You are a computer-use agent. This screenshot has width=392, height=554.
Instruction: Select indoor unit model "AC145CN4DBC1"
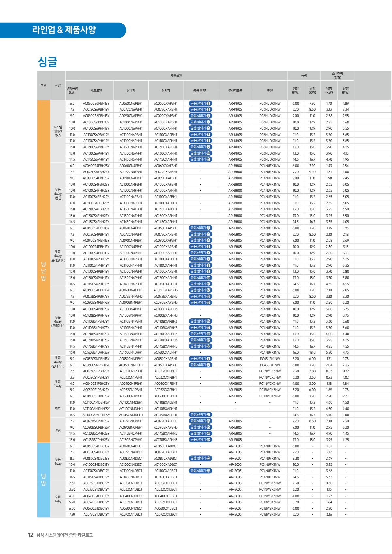click(131, 477)
